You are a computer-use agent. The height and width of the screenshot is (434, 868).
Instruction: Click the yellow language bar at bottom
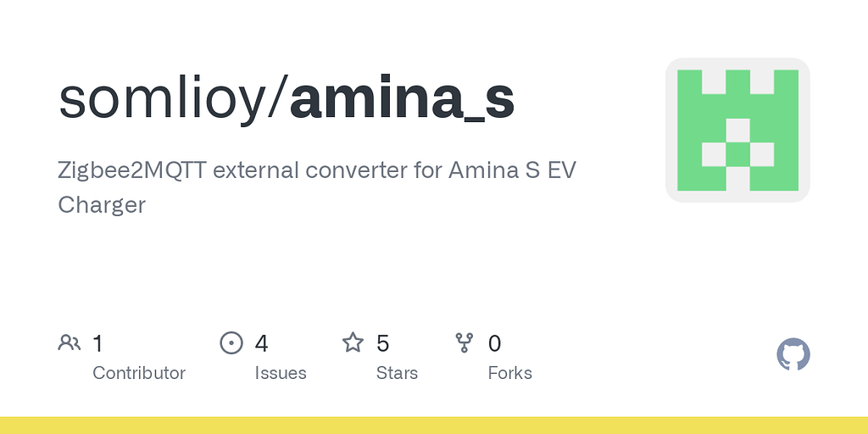pyautogui.click(x=434, y=425)
